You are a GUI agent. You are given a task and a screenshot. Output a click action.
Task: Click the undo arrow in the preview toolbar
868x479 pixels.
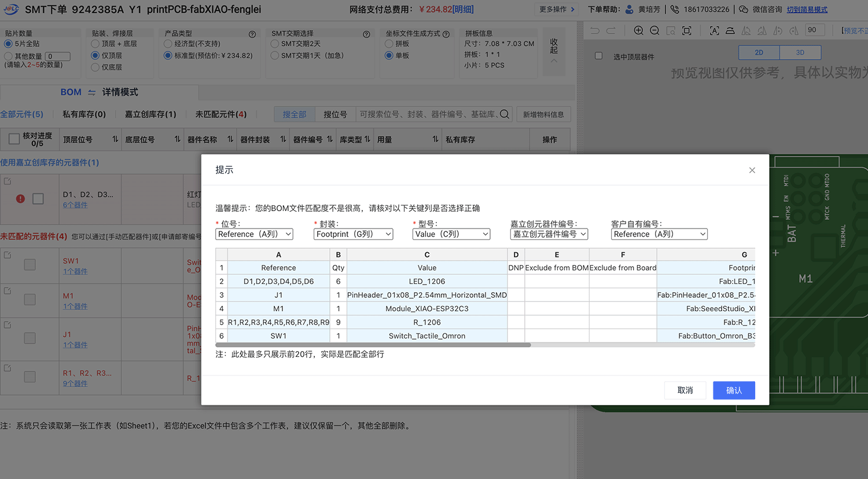click(595, 31)
